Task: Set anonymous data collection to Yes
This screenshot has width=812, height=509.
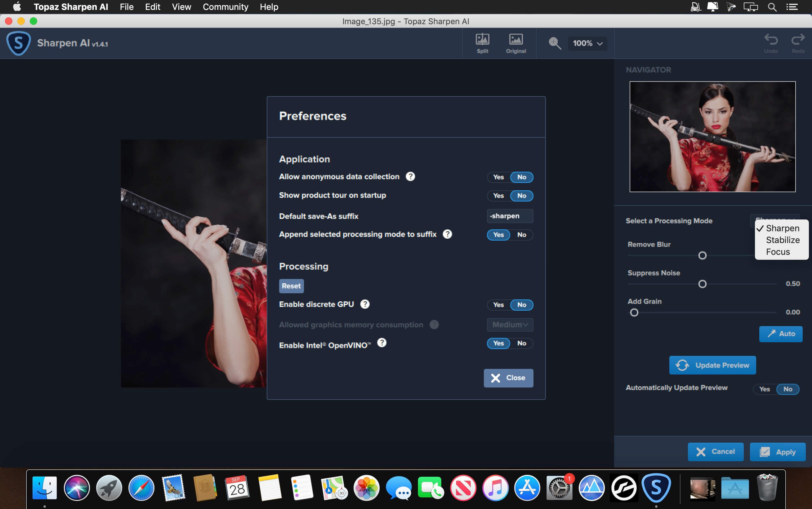Action: click(498, 177)
